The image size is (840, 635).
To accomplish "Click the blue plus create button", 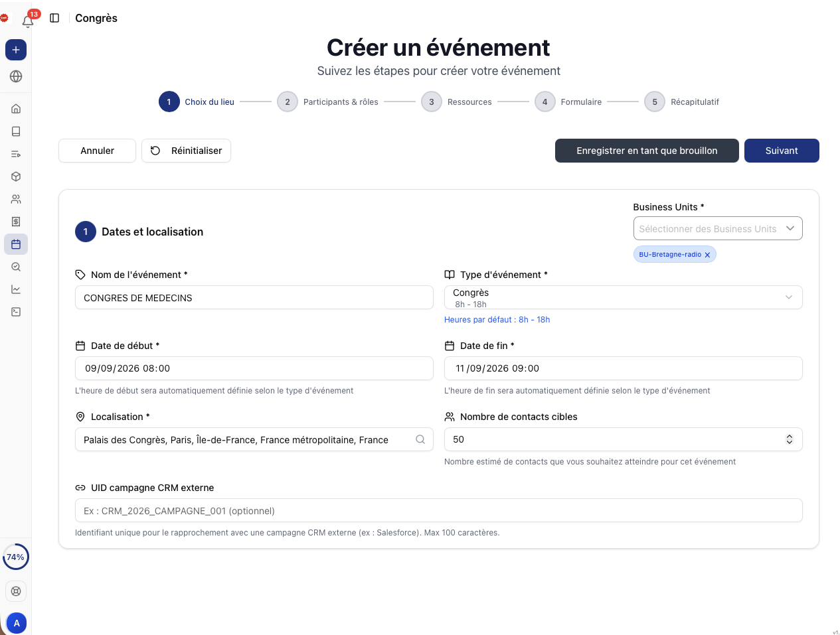I will tap(16, 50).
